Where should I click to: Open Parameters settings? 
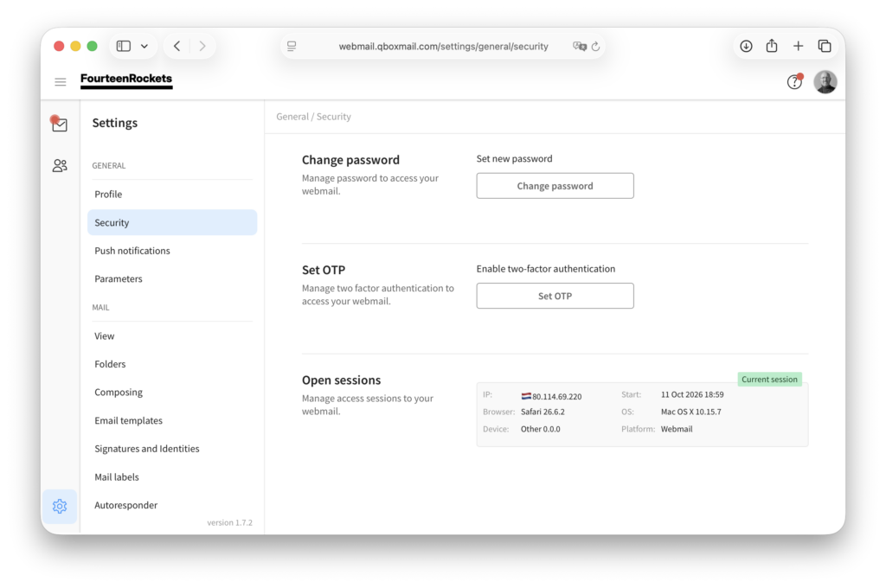(172, 279)
